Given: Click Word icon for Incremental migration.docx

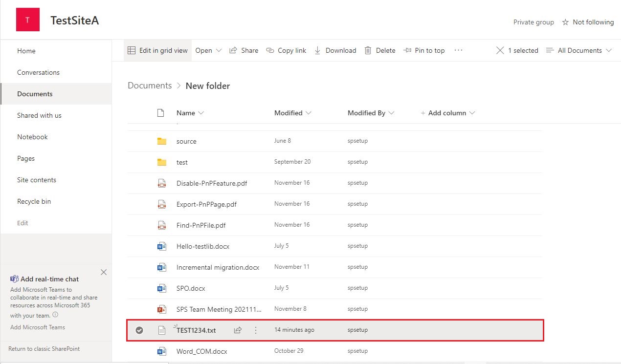Looking at the screenshot, I should (x=162, y=267).
